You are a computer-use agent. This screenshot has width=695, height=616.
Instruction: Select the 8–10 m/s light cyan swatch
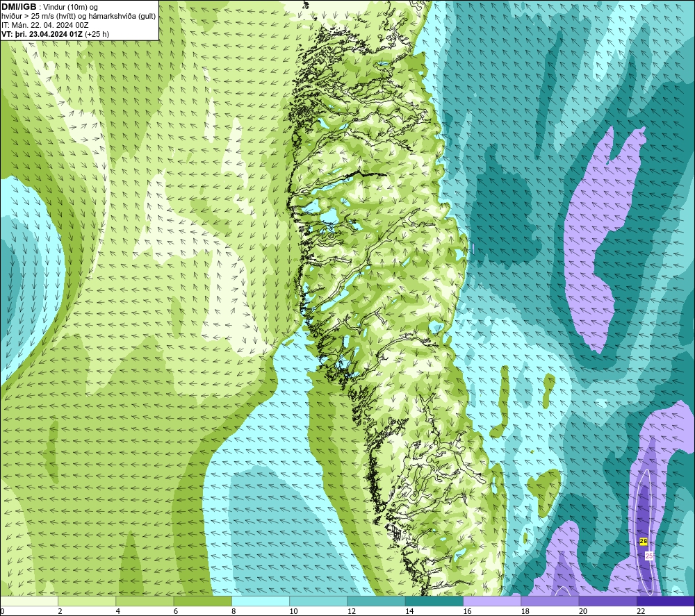261,601
